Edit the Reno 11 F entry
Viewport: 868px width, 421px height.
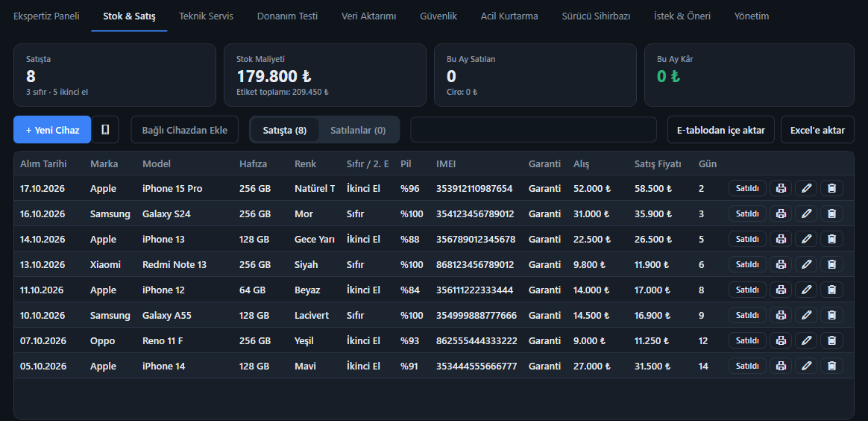(806, 340)
